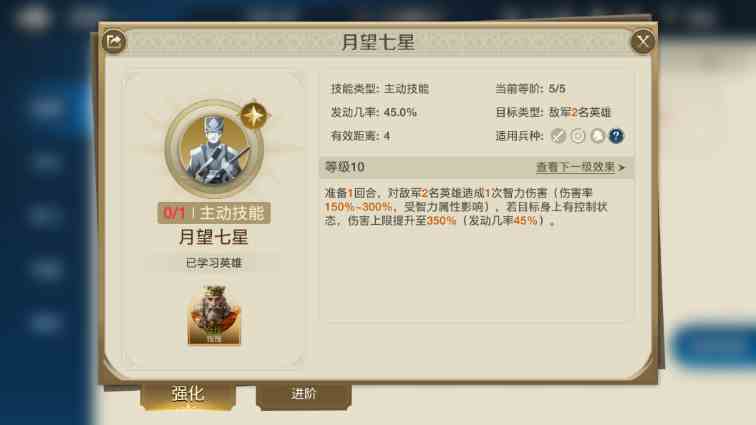Click the 等级10 header bar
This screenshot has width=756, height=425.
476,167
